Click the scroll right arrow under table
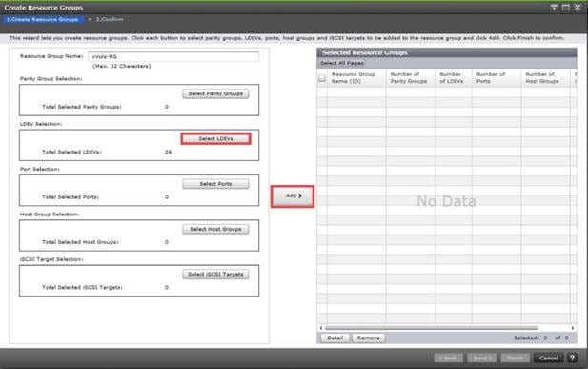Screen dimensions: 588x369 [x=573, y=328]
